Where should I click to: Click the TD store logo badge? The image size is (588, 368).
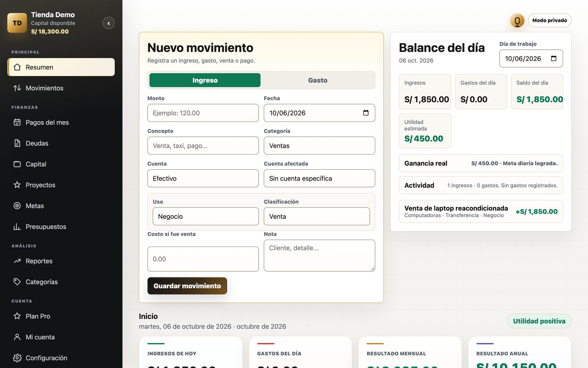pos(17,23)
